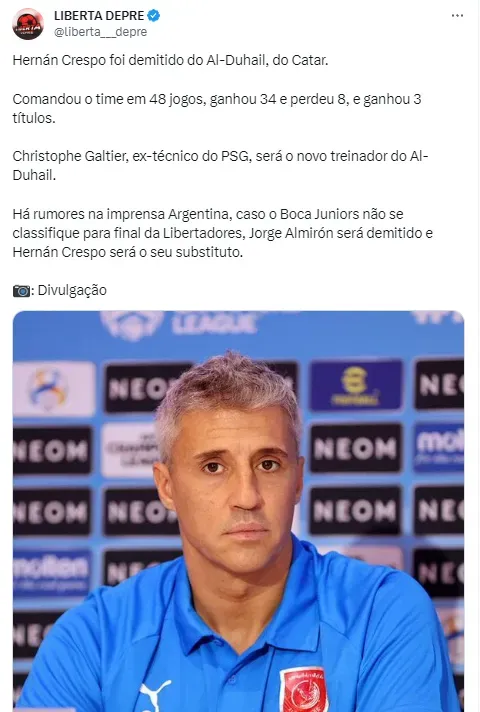Click the faded LEAGUE text atop the photo
The height and width of the screenshot is (712, 480).
tap(214, 324)
